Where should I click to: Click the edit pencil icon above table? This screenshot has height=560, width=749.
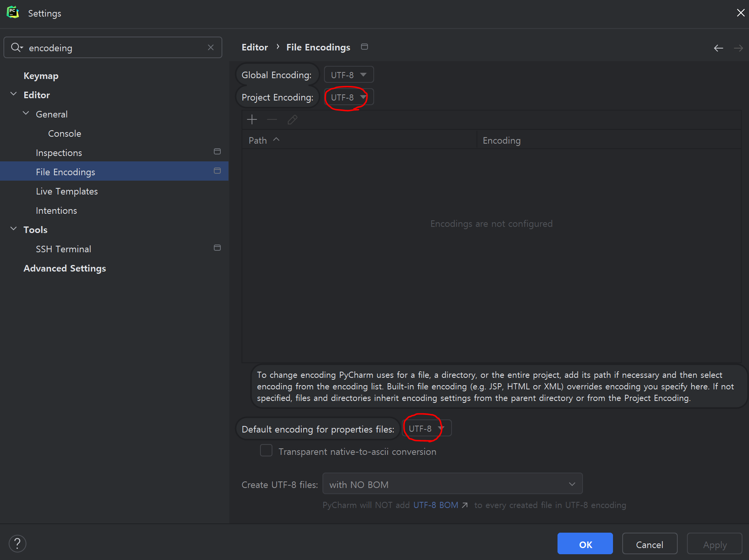pyautogui.click(x=292, y=120)
